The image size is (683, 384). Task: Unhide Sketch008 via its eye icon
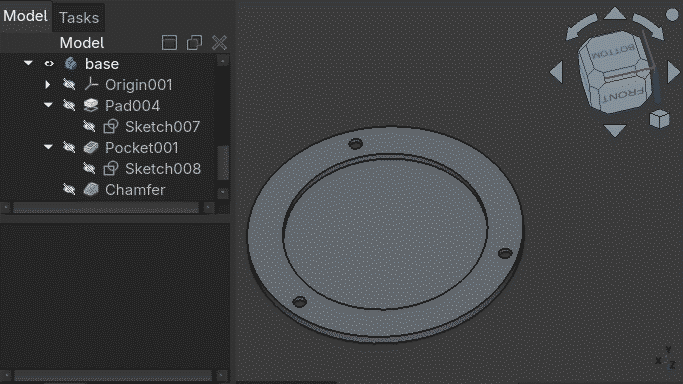point(89,168)
